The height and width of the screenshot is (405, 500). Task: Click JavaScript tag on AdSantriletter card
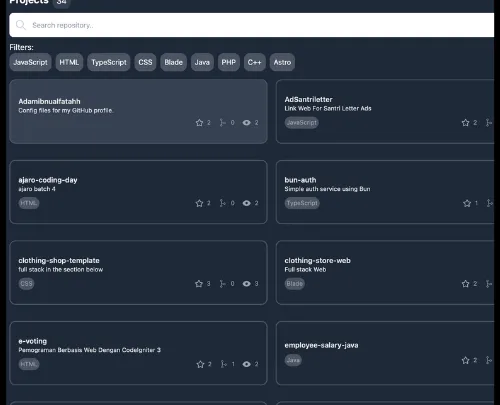coord(302,123)
